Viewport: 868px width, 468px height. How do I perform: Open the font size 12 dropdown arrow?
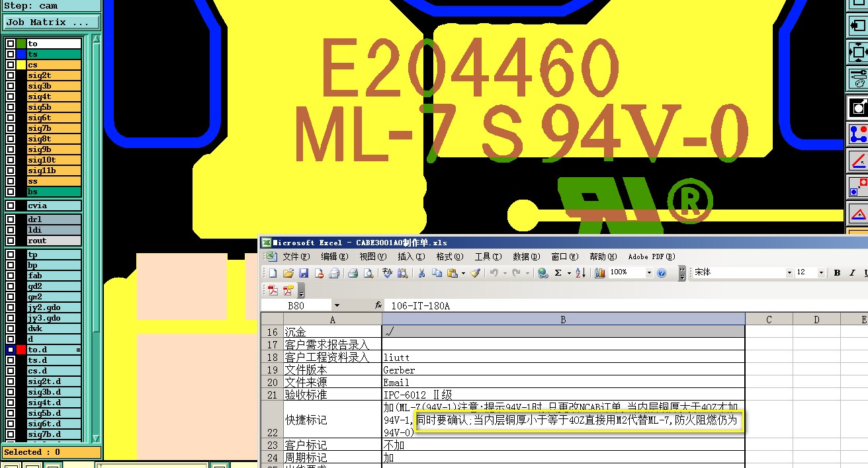click(x=821, y=273)
